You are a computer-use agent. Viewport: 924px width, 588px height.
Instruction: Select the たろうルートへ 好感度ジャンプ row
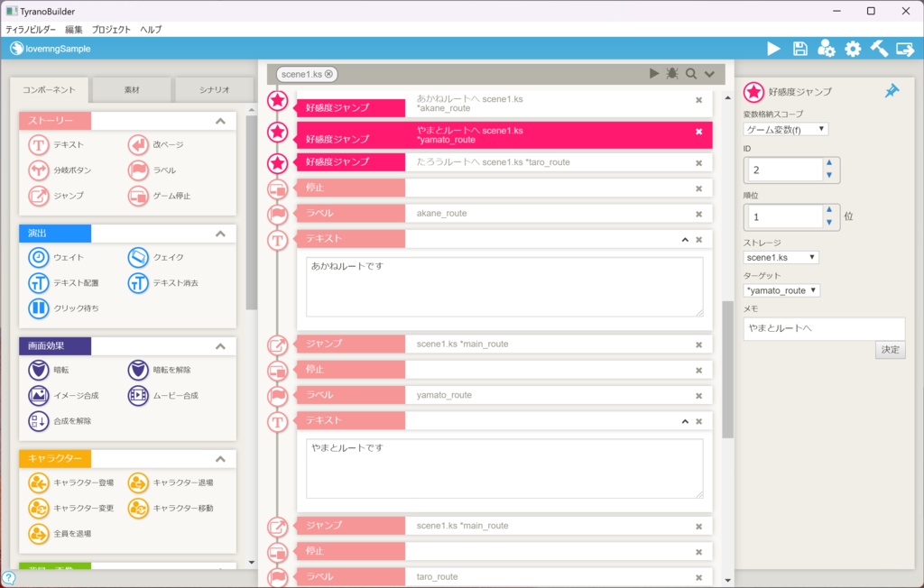tap(504, 162)
